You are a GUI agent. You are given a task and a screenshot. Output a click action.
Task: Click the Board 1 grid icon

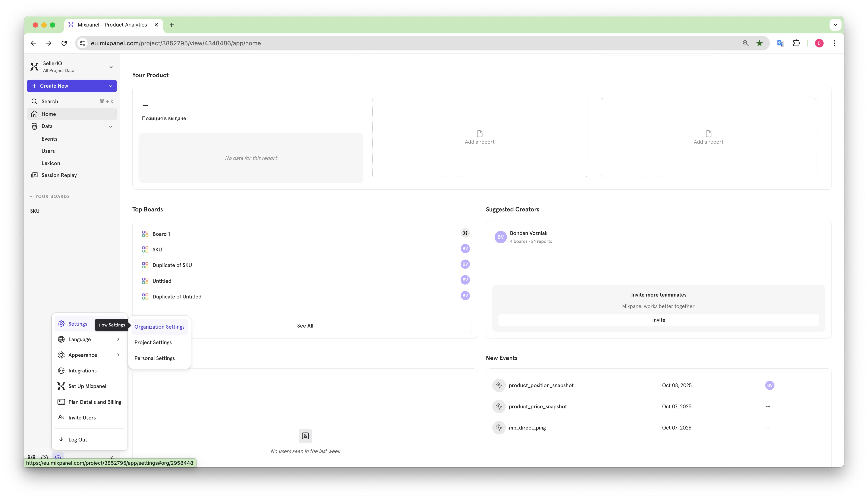tap(145, 234)
